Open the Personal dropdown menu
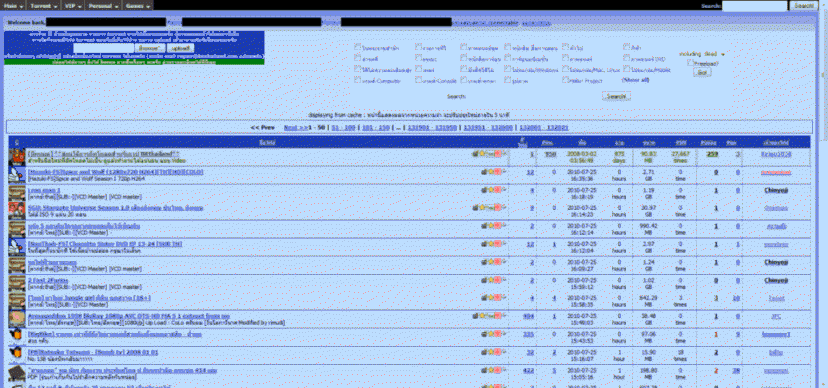Image resolution: width=828 pixels, height=388 pixels. (x=103, y=5)
